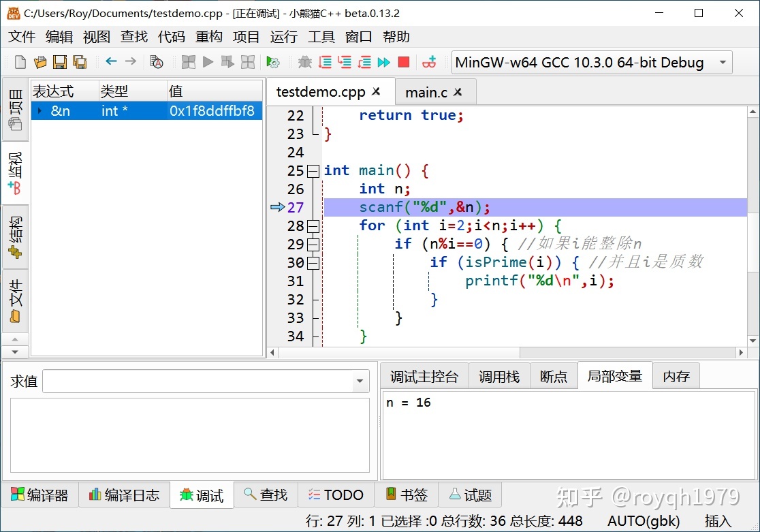Screen dimensions: 760x532
Task: Save current file with floppy icon
Action: tap(60, 62)
